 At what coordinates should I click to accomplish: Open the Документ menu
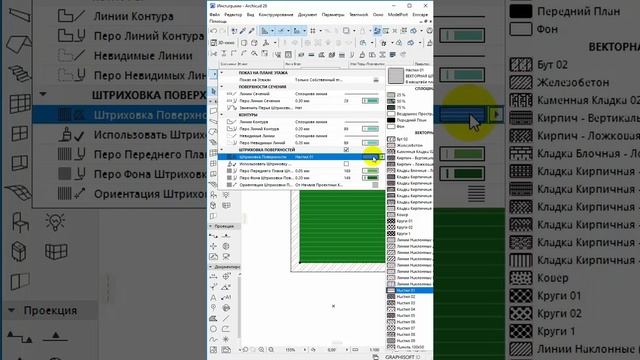(307, 15)
